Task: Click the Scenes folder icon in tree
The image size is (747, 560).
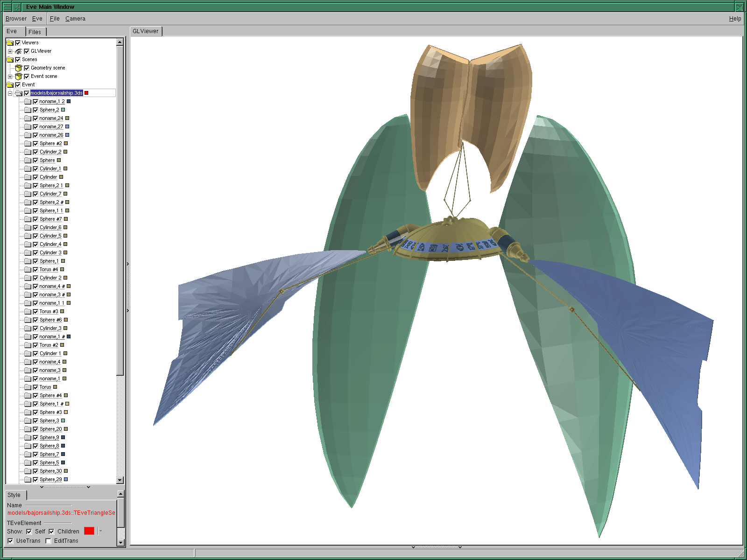Action: (10, 60)
